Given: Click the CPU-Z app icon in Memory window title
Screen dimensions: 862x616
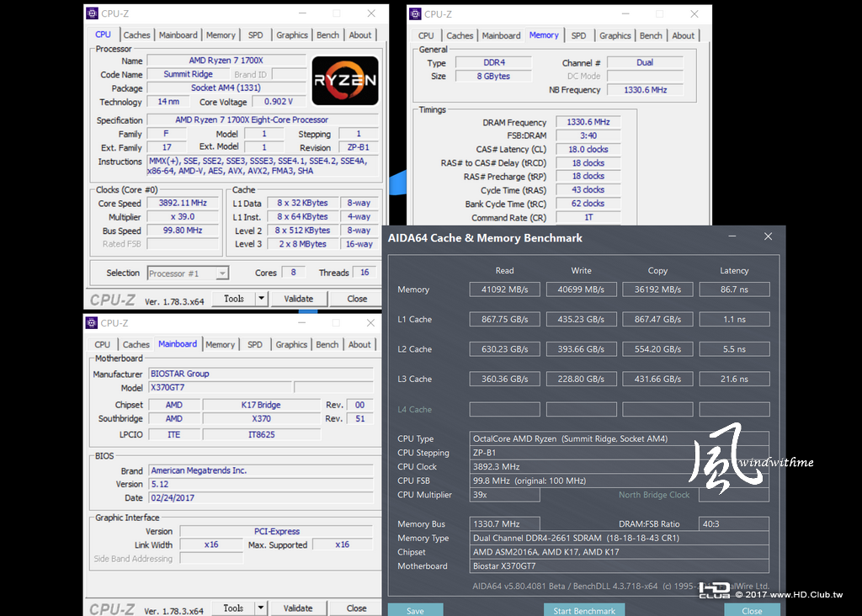Looking at the screenshot, I should point(416,13).
